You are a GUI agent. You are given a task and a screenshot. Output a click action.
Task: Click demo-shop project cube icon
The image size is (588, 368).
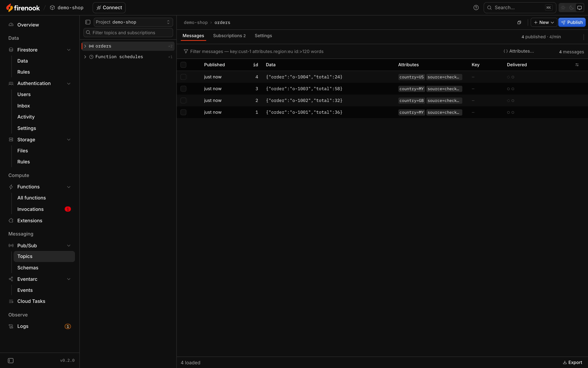point(52,8)
